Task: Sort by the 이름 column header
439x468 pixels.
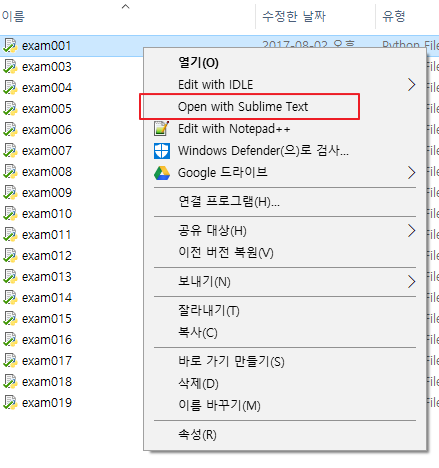Action: pyautogui.click(x=13, y=16)
